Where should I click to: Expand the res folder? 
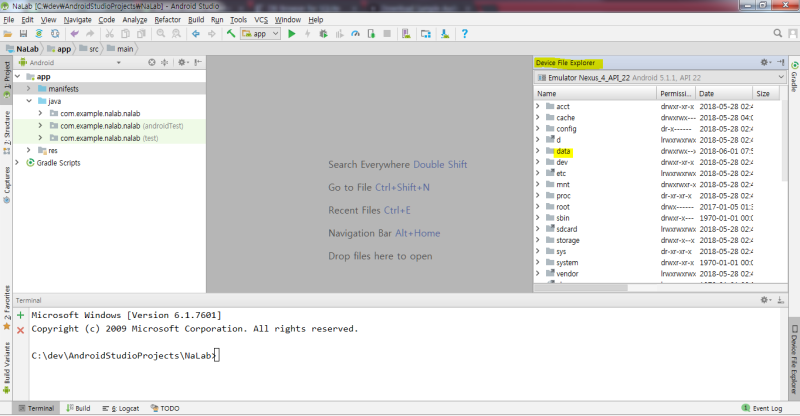pos(29,151)
